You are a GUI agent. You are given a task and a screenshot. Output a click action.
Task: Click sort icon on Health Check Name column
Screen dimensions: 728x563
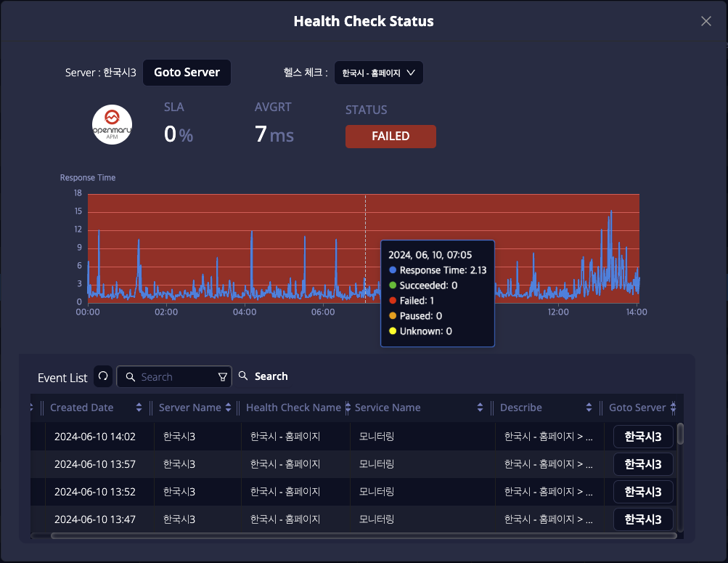pos(348,408)
